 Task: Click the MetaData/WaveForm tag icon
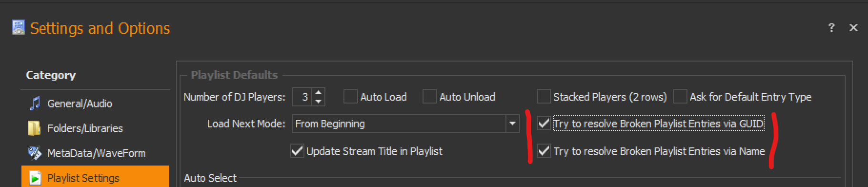point(35,153)
